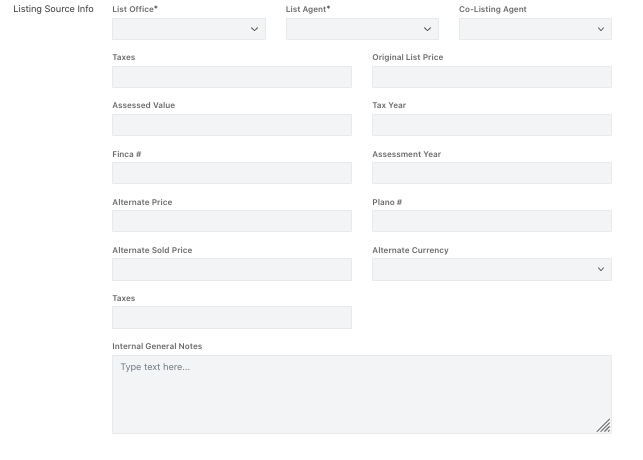Focus the Finca # input field
Screen dimensions: 643x460
coord(232,173)
